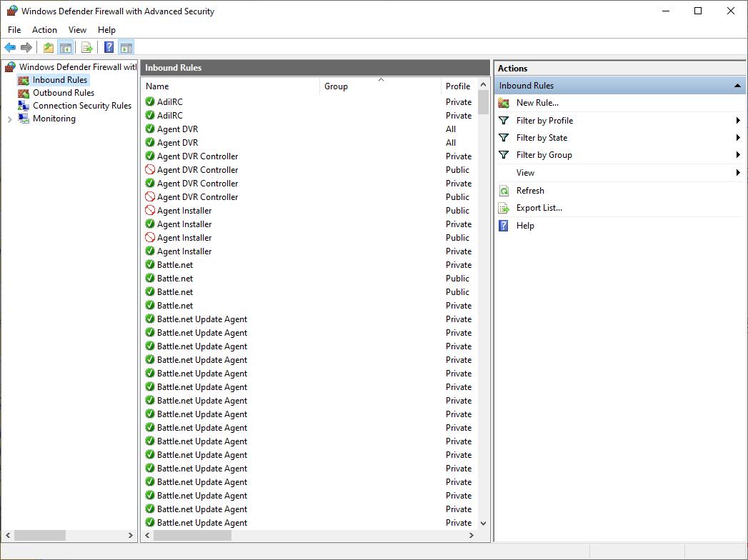Click the New Rule icon in Actions
This screenshot has height=560, width=748.
pyautogui.click(x=504, y=103)
